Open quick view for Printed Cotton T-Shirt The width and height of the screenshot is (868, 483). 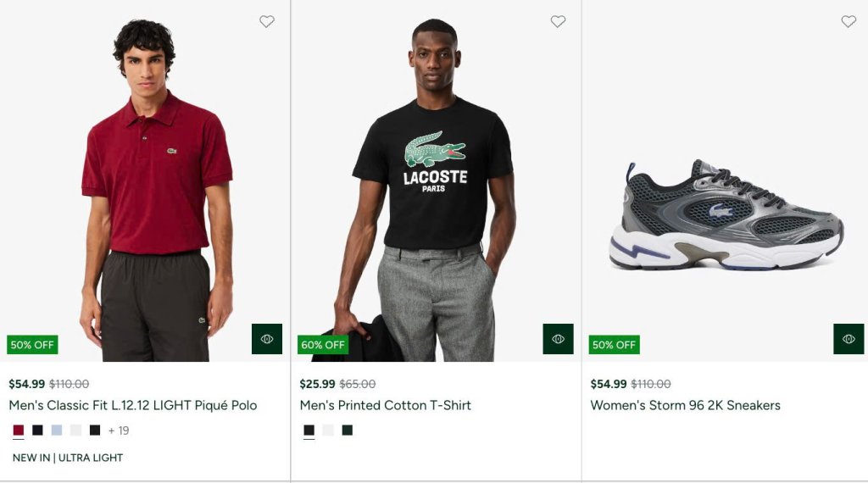pyautogui.click(x=558, y=339)
